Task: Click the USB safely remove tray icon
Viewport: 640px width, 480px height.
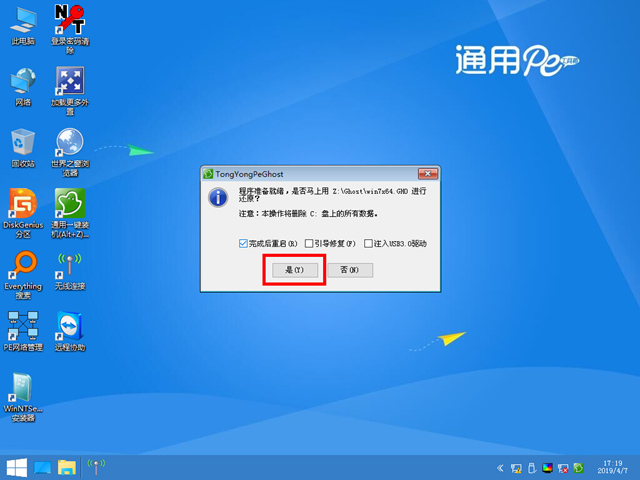Action: coord(531,468)
